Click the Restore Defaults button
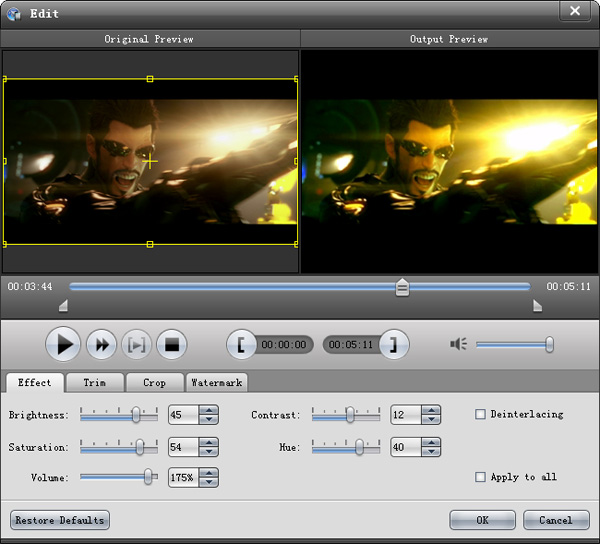 tap(60, 520)
